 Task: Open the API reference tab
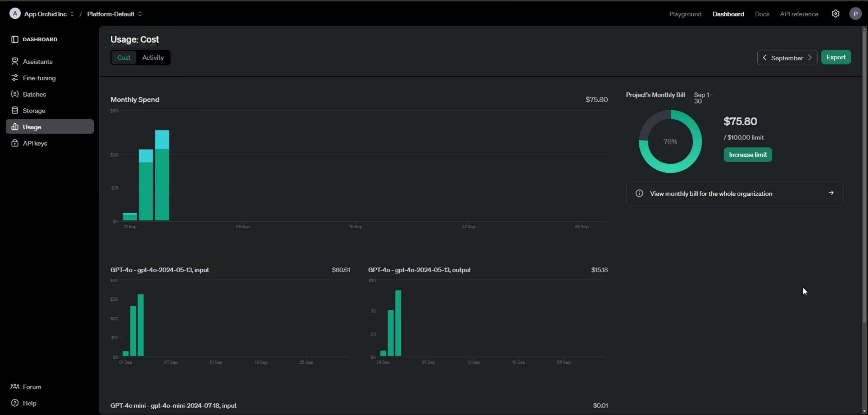799,14
